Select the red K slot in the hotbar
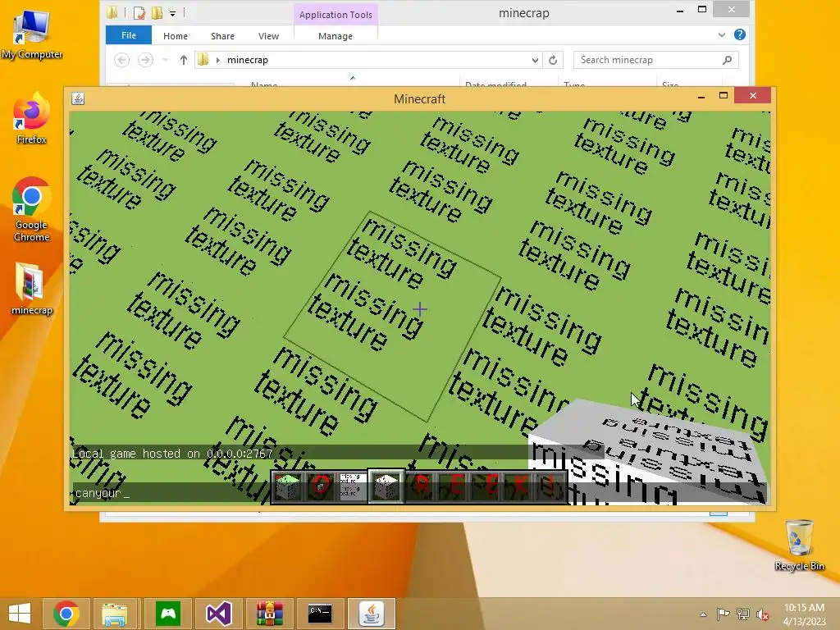 pos(520,486)
